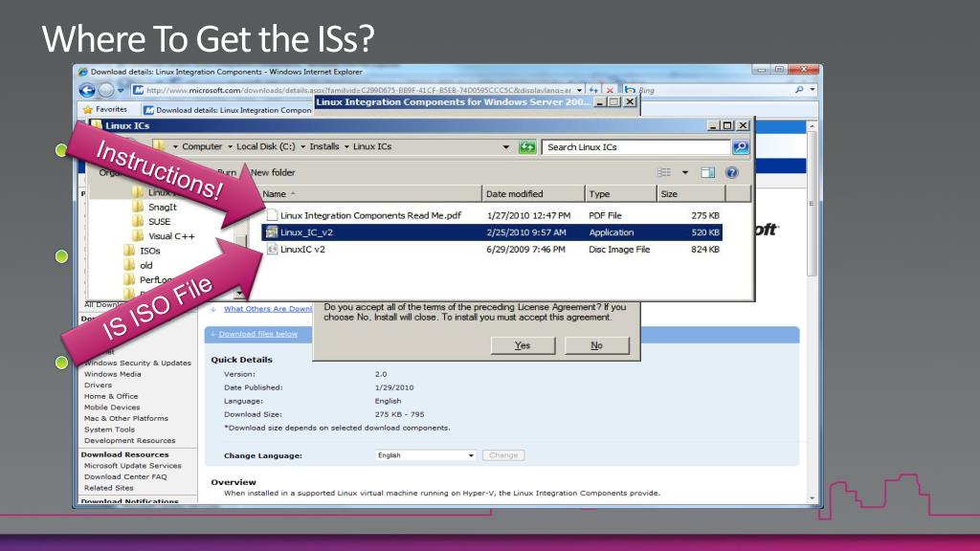The width and height of the screenshot is (980, 551).
Task: Click the Search Linux ICs field
Action: (x=636, y=146)
